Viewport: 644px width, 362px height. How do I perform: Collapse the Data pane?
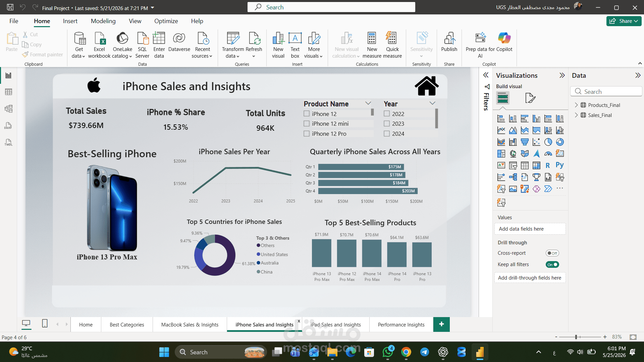[638, 75]
